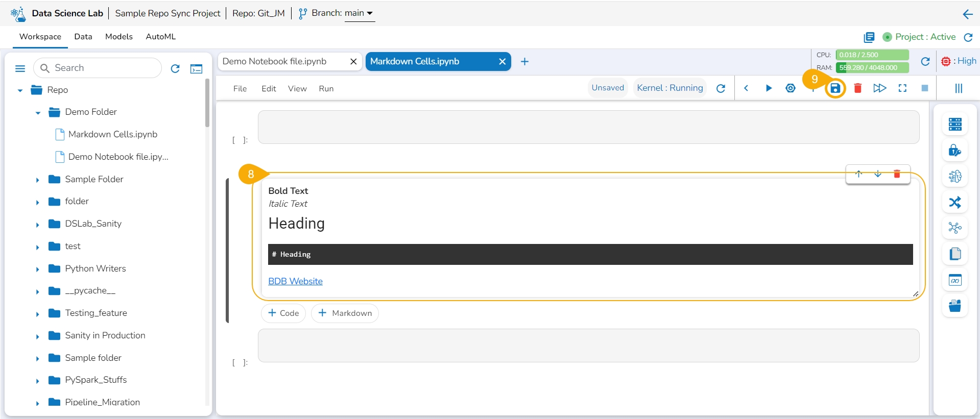This screenshot has height=419, width=980.
Task: Expand the Testing_feature folder
Action: tap(37, 314)
